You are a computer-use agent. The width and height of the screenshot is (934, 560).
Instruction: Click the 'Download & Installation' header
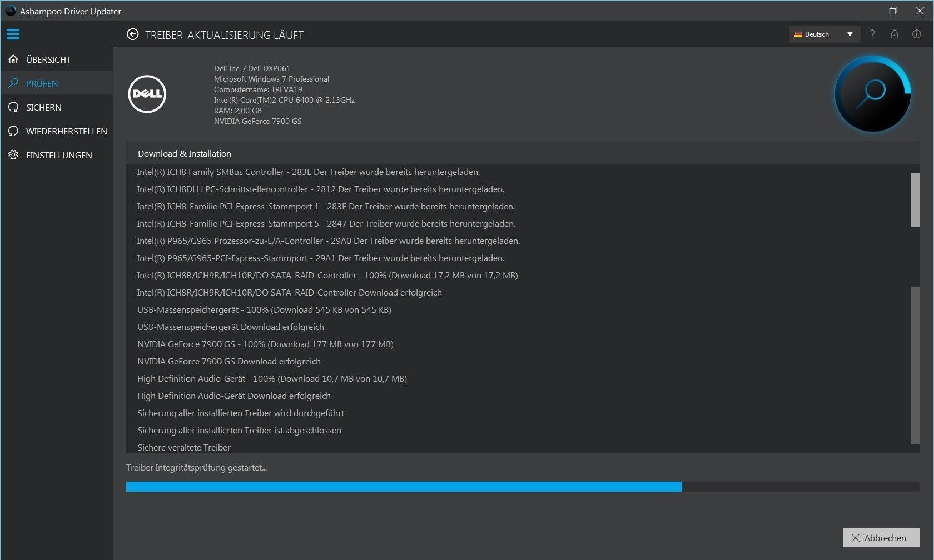(x=185, y=153)
